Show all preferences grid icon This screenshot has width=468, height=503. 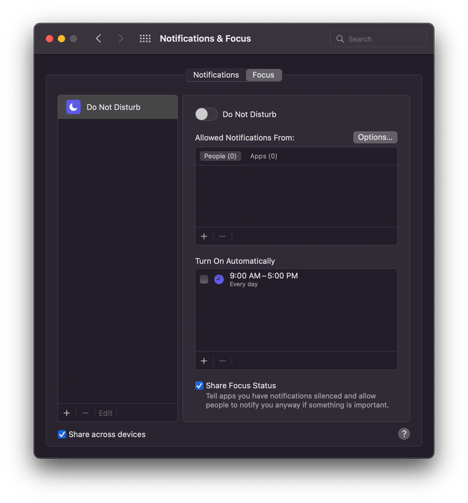145,39
